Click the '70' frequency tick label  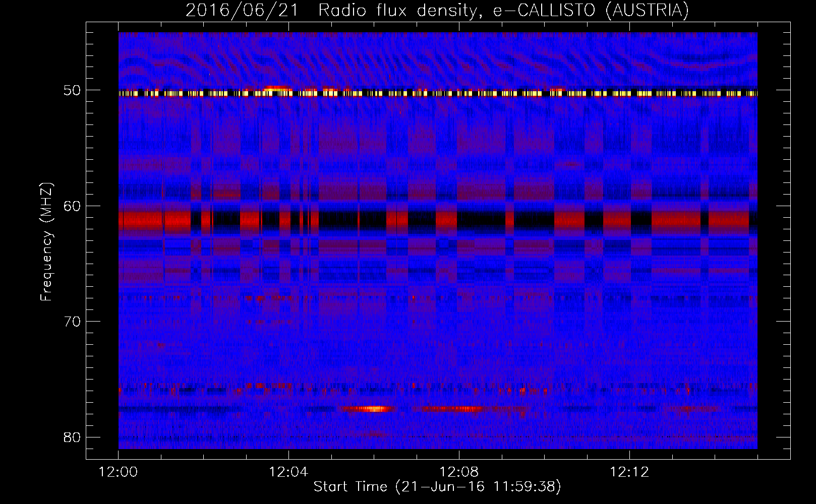72,322
